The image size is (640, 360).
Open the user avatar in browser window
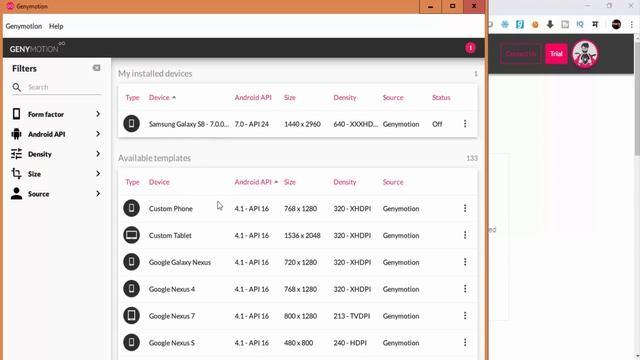[585, 54]
